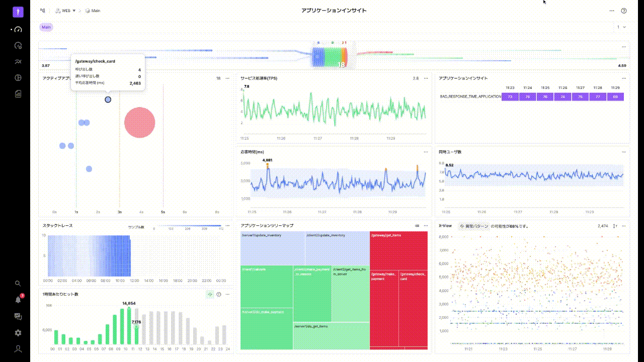Toggle list view in application treemap panel

pyautogui.click(x=417, y=226)
